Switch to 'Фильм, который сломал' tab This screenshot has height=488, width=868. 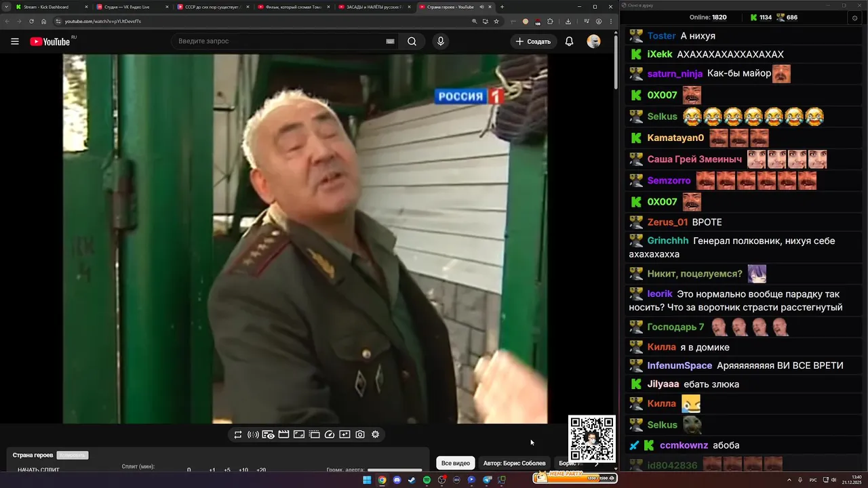pos(292,7)
